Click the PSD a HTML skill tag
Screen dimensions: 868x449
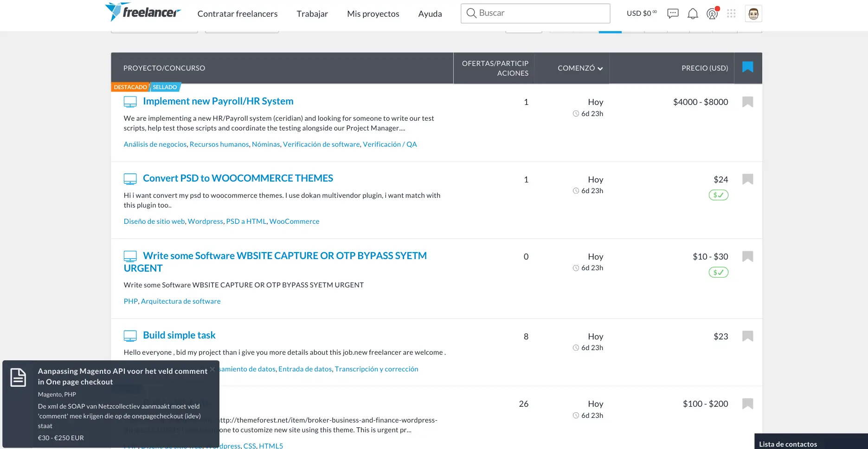pos(246,221)
